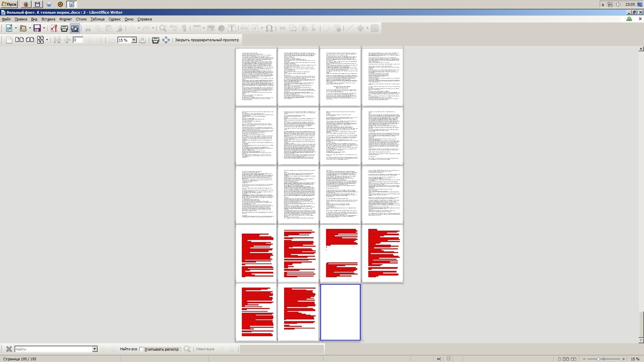Click the update download icon at menu bar right
Viewport: 644px width, 362px height.
pyautogui.click(x=629, y=19)
